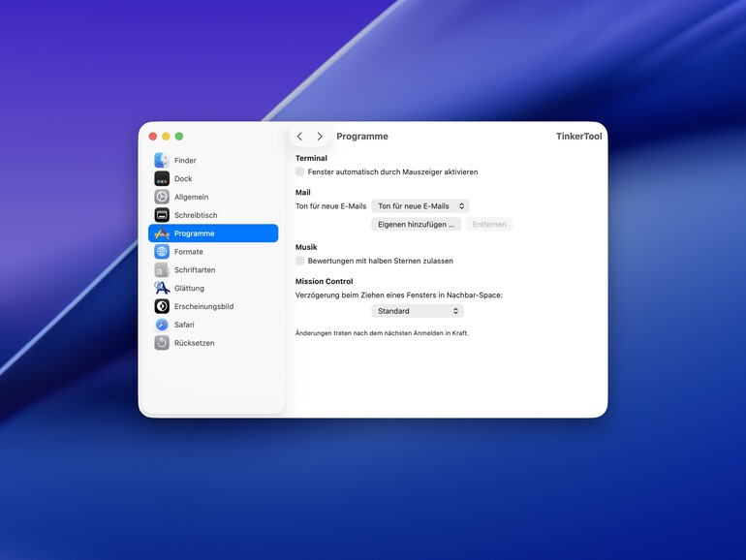Minimize the TinkerTool window with yellow button

166,136
